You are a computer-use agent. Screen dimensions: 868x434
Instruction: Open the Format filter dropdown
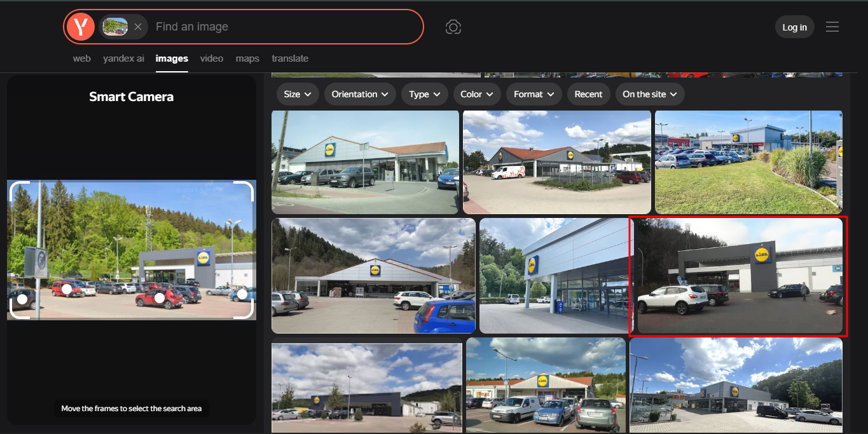pyautogui.click(x=534, y=94)
